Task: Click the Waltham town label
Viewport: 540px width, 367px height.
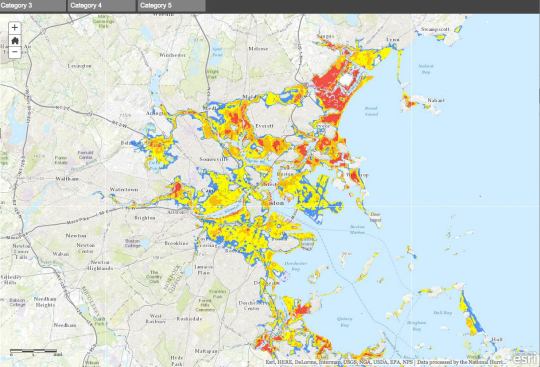Action: [67, 179]
